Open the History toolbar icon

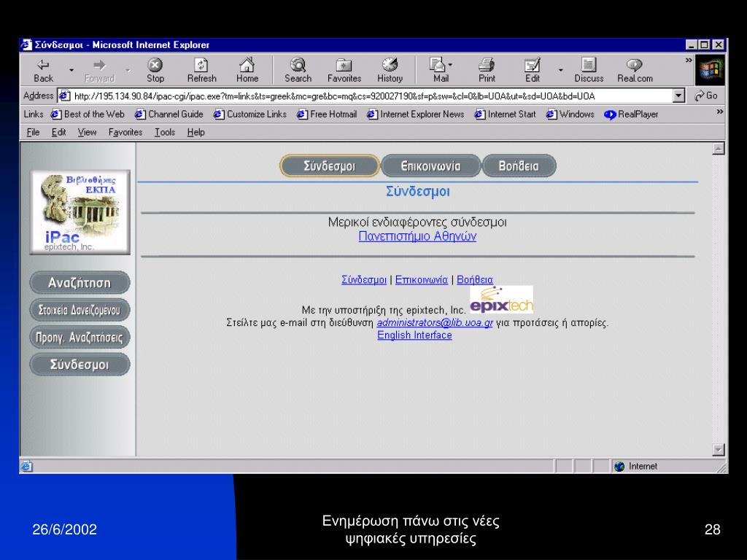click(x=390, y=70)
